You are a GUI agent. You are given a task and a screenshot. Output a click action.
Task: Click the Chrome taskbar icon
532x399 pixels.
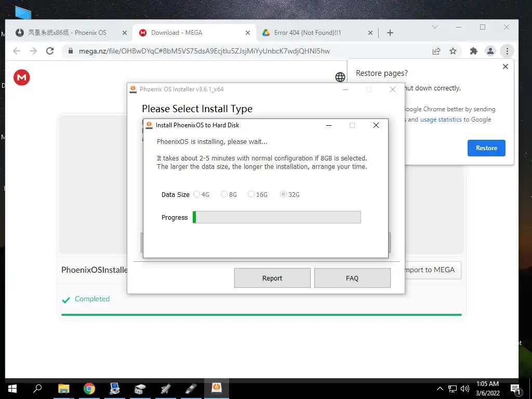(x=89, y=389)
